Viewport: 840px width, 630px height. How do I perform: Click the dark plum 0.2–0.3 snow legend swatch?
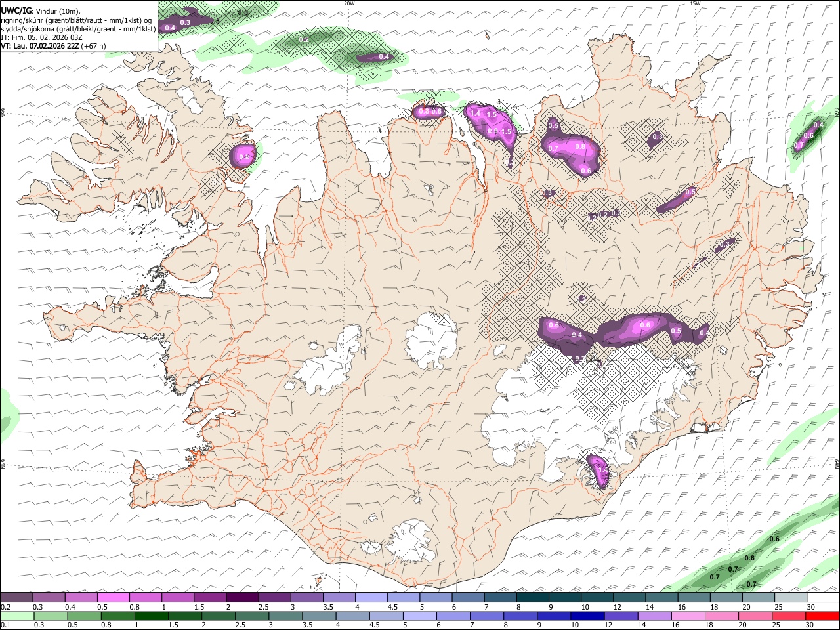coord(17,598)
